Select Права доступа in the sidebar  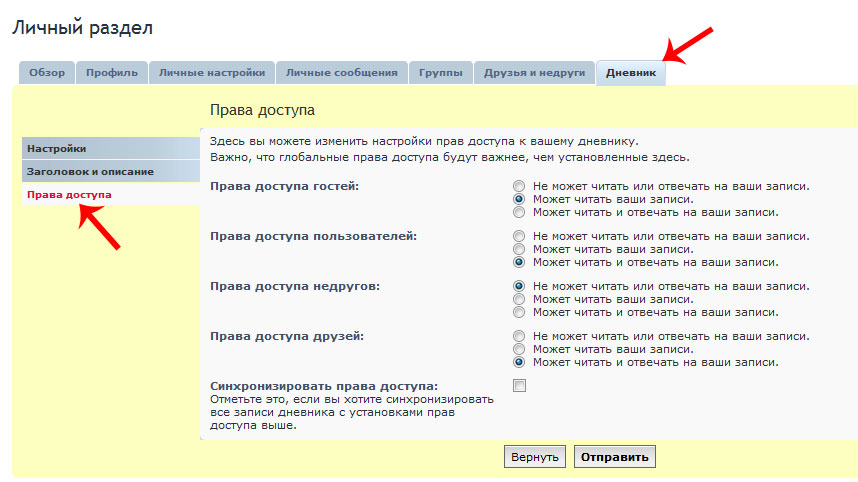69,194
